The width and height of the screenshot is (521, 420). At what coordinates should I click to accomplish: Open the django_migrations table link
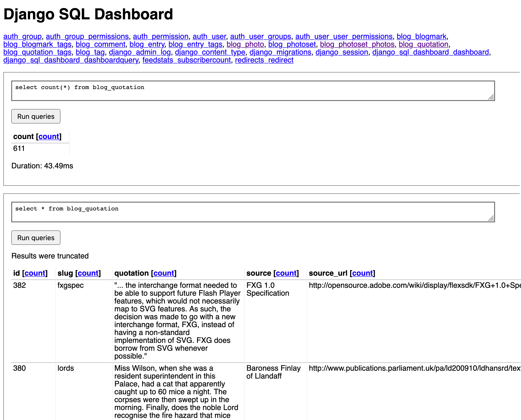280,52
